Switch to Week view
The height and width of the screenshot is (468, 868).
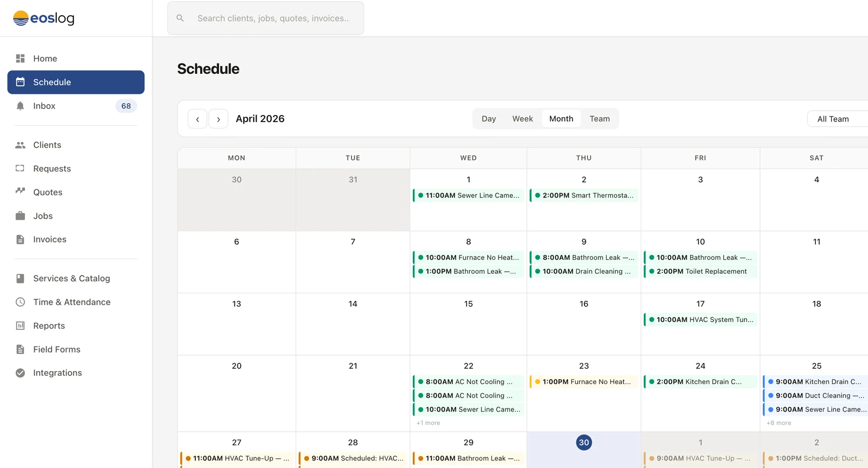click(522, 119)
